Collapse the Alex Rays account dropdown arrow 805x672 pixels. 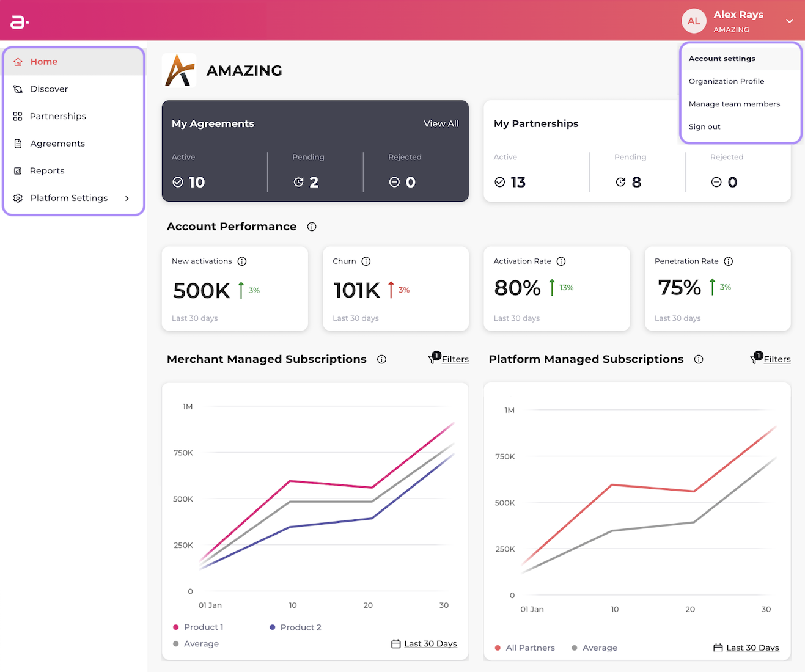coord(790,21)
